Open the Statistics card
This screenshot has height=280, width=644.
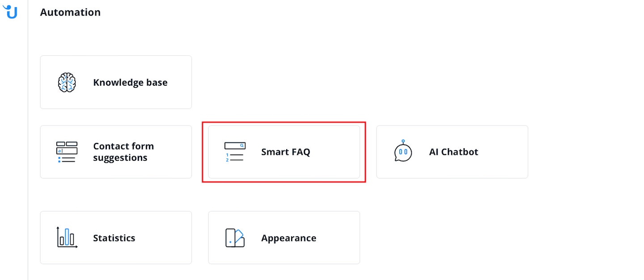click(116, 238)
